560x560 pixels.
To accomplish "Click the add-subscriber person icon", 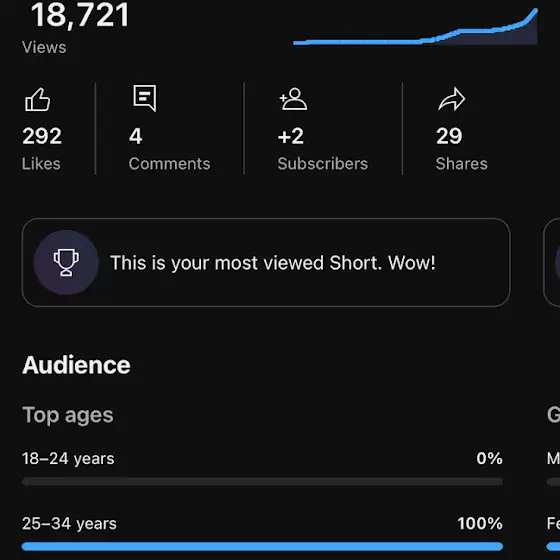I will click(293, 99).
